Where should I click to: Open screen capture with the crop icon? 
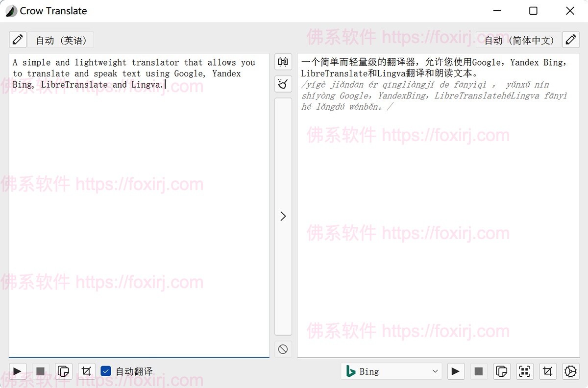(x=547, y=371)
